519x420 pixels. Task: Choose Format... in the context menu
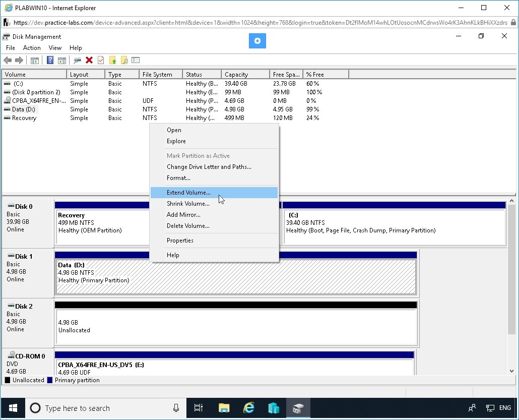pyautogui.click(x=214, y=178)
